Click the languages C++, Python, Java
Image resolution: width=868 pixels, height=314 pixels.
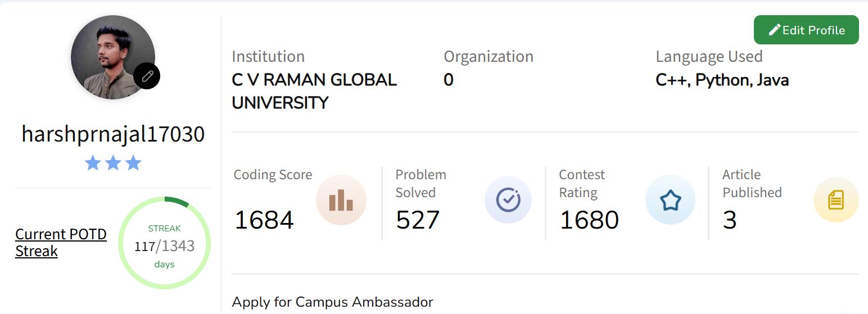pos(722,80)
